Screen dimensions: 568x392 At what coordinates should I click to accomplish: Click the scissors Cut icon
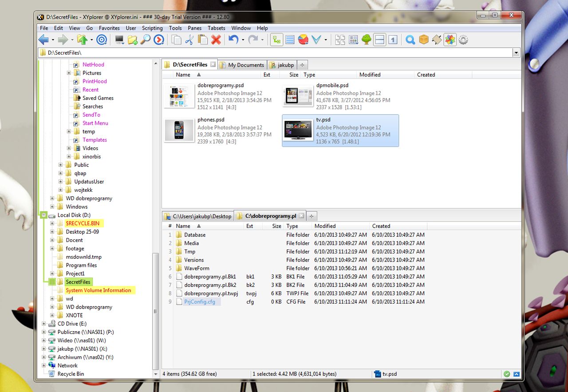[189, 40]
